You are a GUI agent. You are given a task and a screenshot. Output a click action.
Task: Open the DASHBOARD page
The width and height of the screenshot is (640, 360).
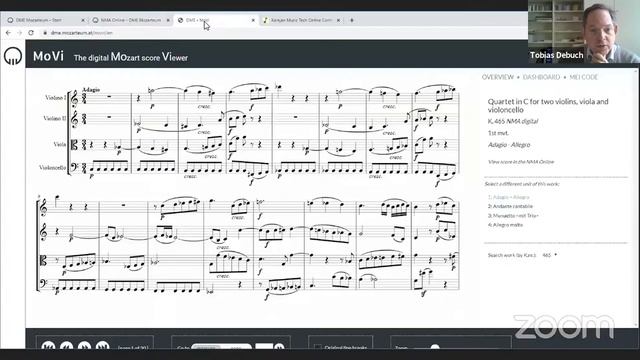coord(541,77)
